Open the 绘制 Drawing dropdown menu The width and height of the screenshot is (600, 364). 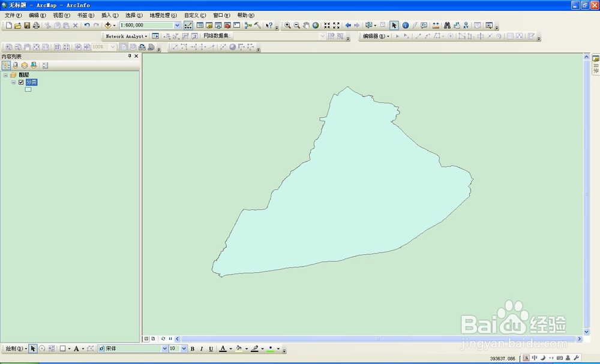point(16,348)
